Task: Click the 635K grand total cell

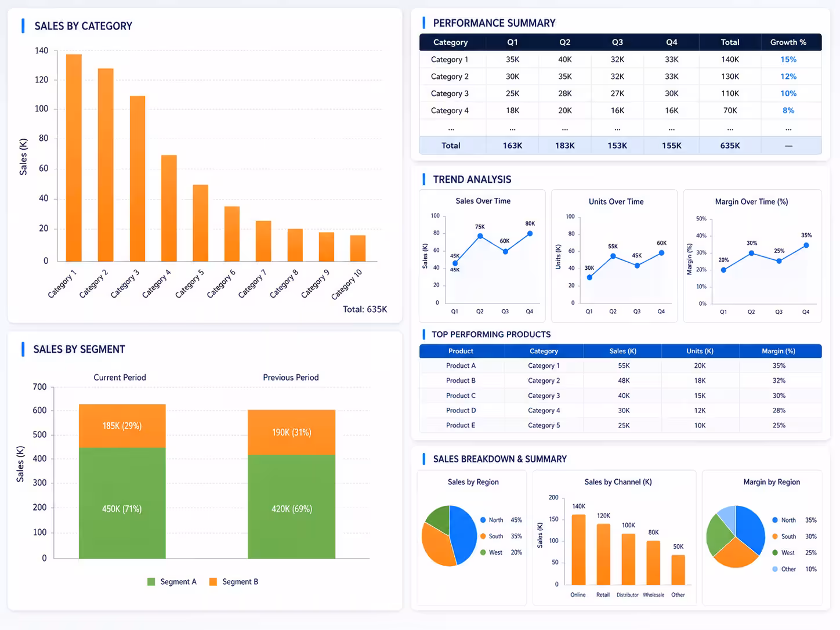Action: point(730,146)
